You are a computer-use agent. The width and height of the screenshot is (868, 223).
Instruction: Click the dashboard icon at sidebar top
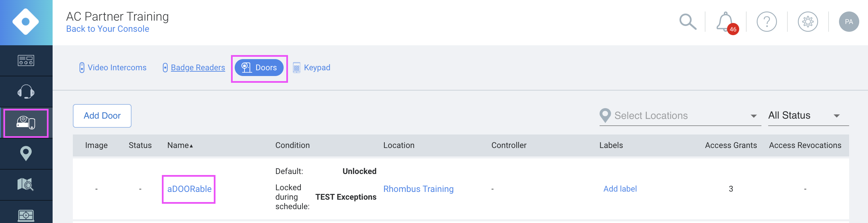(x=26, y=61)
